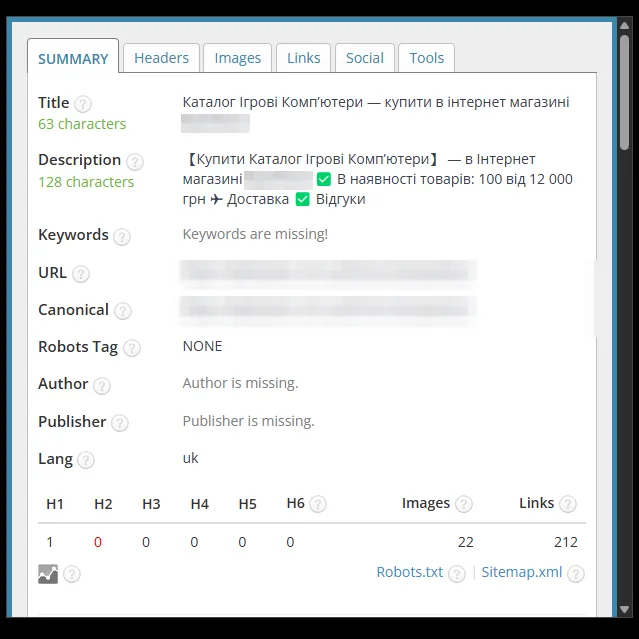Viewport: 639px width, 639px height.
Task: Click the Links column header
Action: 536,503
